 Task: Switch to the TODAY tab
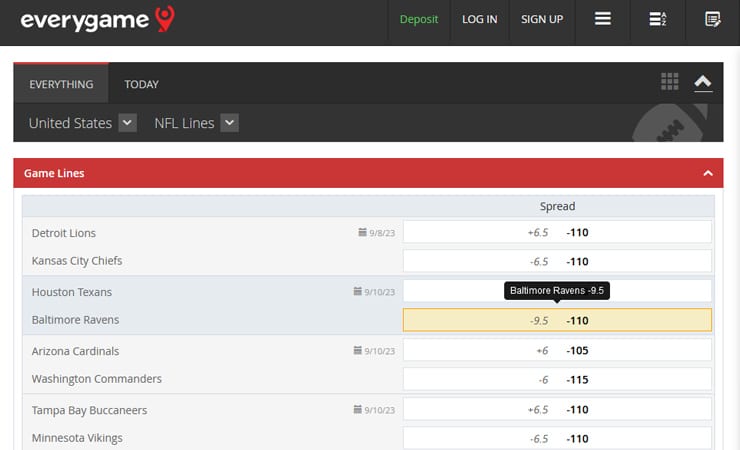pos(141,84)
